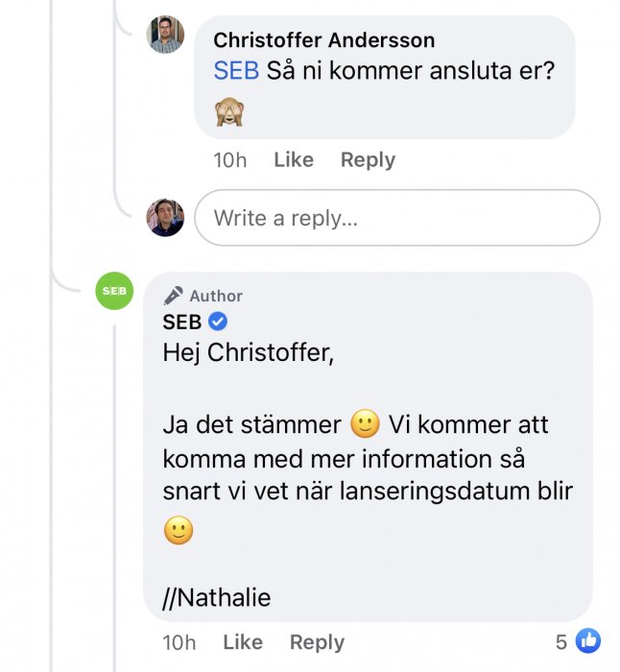Open the SEB author name link

point(182,323)
